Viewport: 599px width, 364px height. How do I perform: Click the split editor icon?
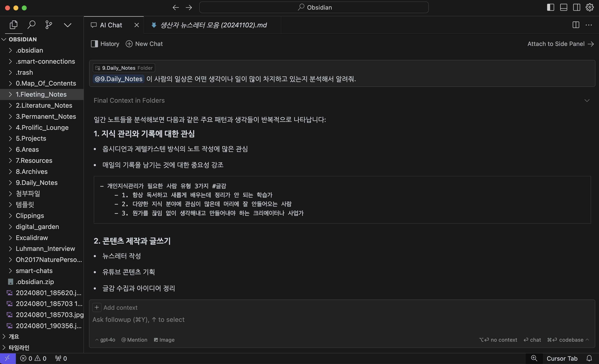click(x=576, y=25)
